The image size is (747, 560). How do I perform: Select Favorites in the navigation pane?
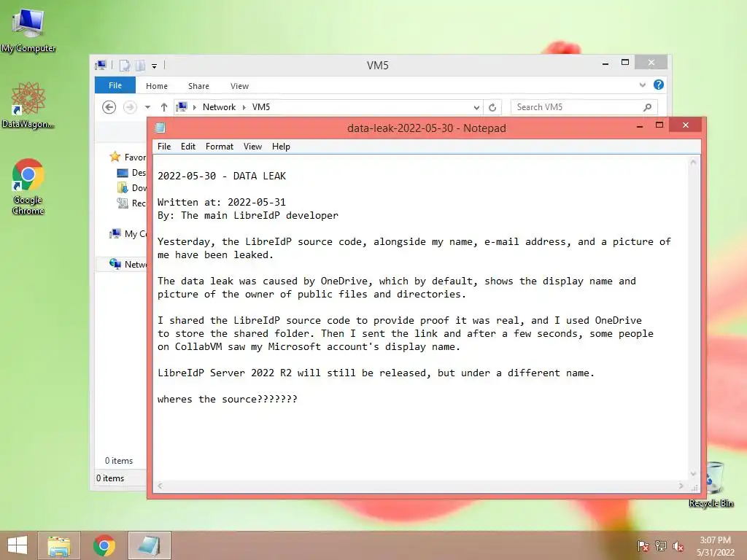128,157
